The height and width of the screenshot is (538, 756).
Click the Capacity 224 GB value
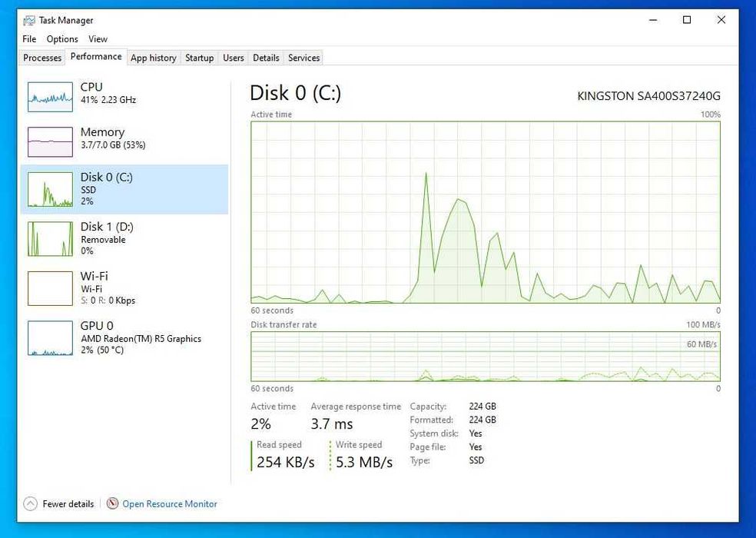click(482, 407)
